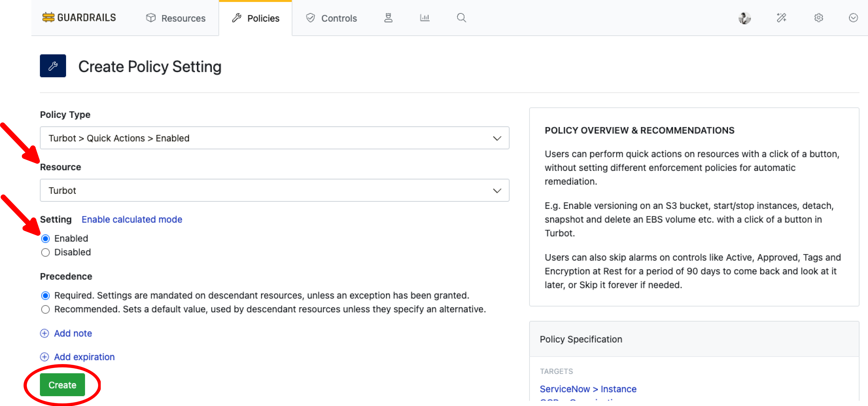Open the reports bar chart icon
This screenshot has width=868, height=406.
coord(425,18)
